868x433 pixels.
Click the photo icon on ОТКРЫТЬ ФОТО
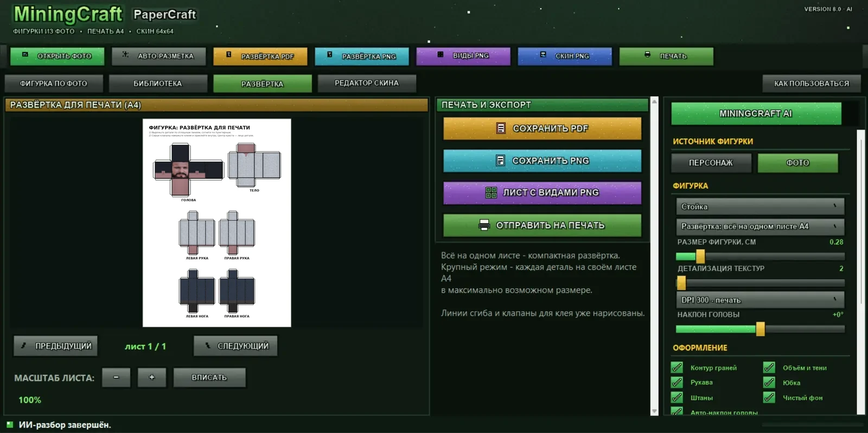point(25,55)
